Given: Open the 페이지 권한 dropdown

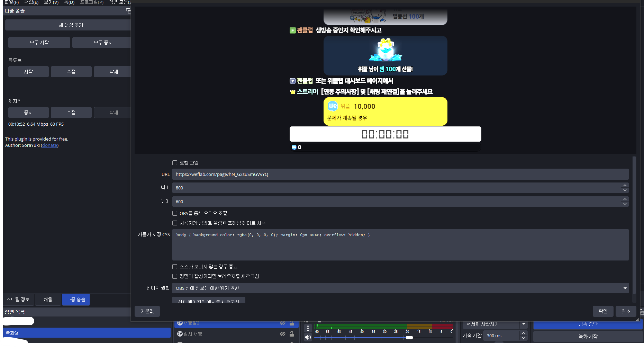Looking at the screenshot, I should [x=400, y=288].
